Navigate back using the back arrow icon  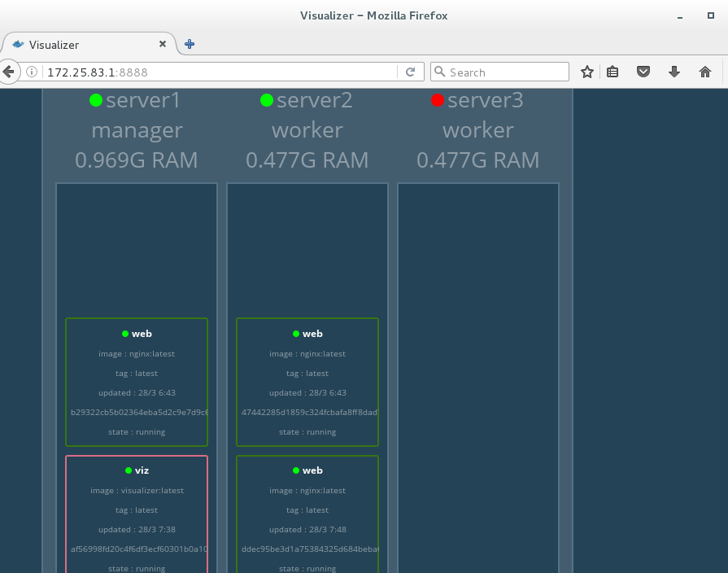(x=10, y=72)
